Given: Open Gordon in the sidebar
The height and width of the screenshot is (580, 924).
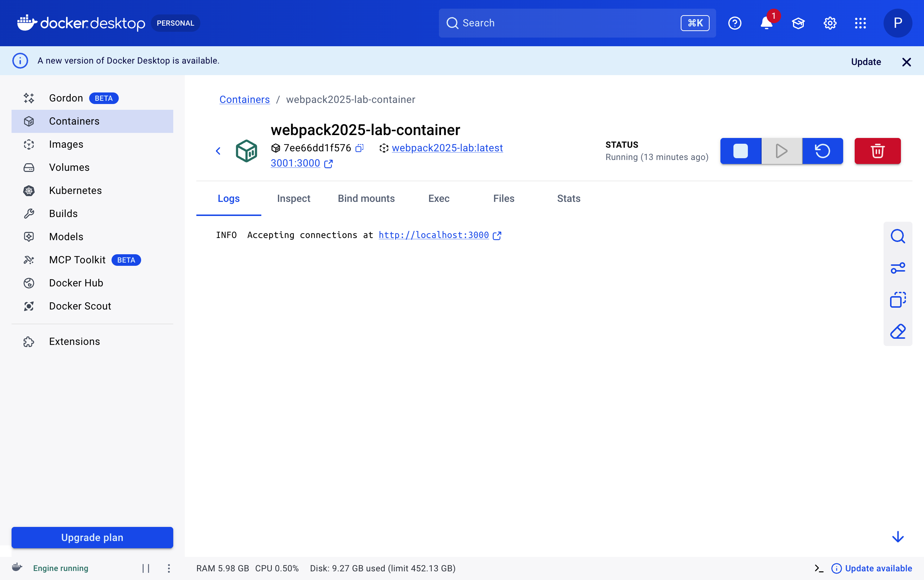Looking at the screenshot, I should coord(92,98).
